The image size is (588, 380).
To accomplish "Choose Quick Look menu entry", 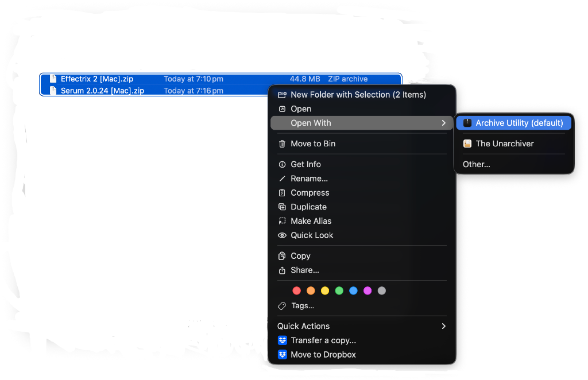I will (x=362, y=235).
